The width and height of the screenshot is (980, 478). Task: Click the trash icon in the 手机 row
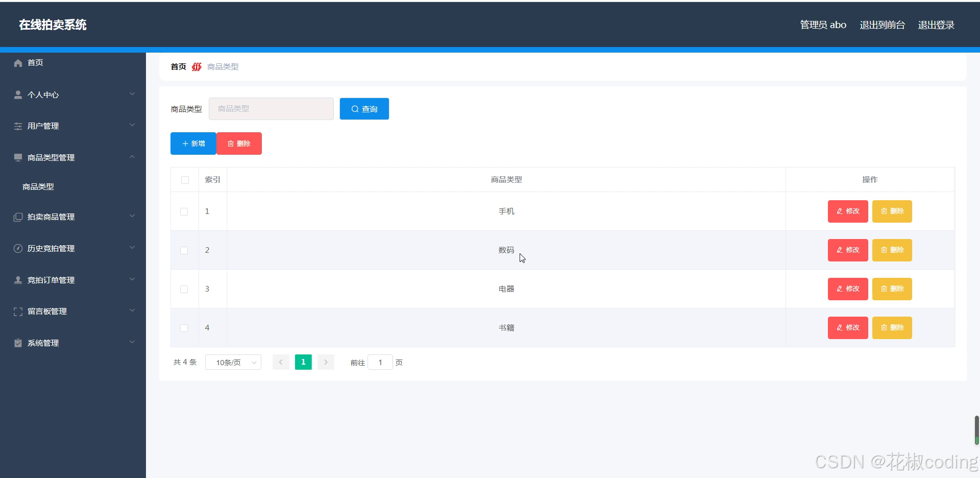pos(884,211)
